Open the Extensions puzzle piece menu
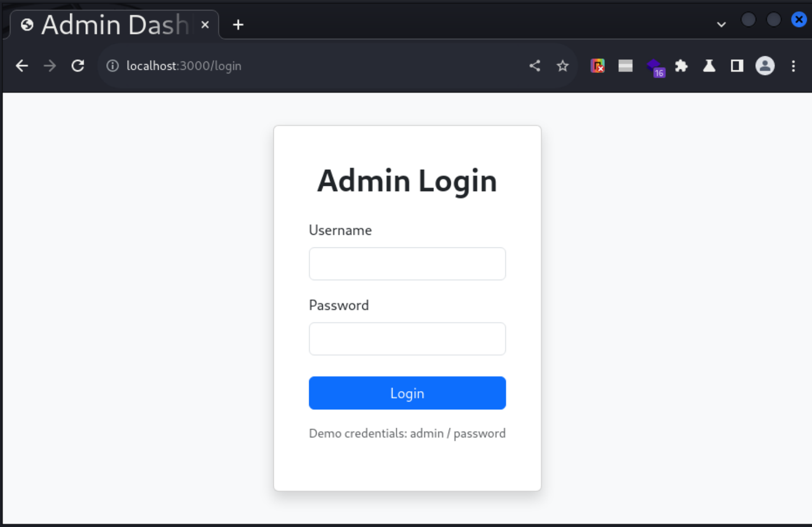The width and height of the screenshot is (812, 527). pyautogui.click(x=681, y=66)
